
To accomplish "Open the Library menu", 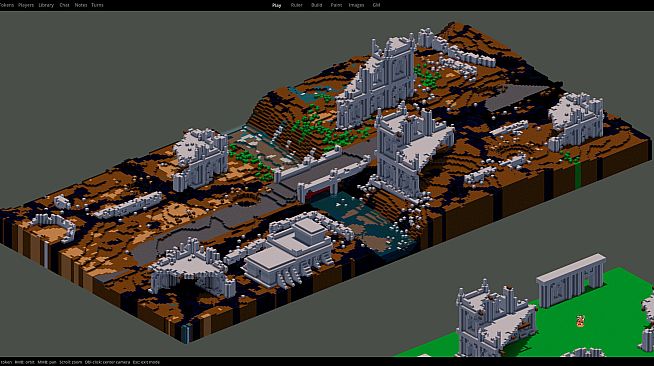I will click(46, 5).
